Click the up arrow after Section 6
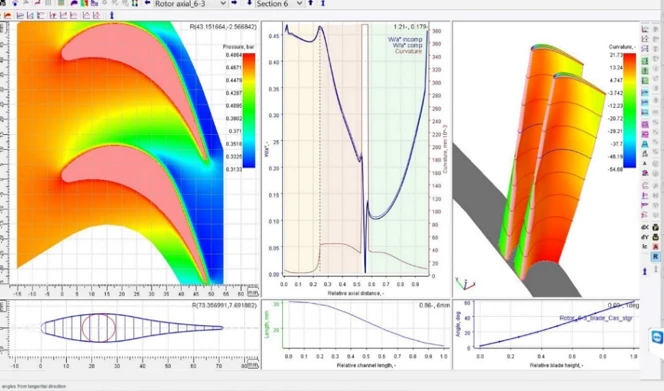 click(310, 3)
